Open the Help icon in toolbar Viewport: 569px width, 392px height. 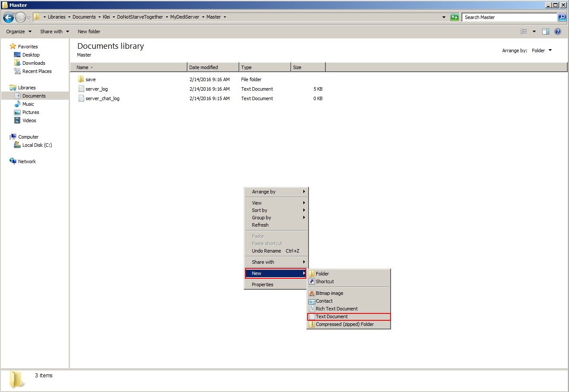(558, 32)
